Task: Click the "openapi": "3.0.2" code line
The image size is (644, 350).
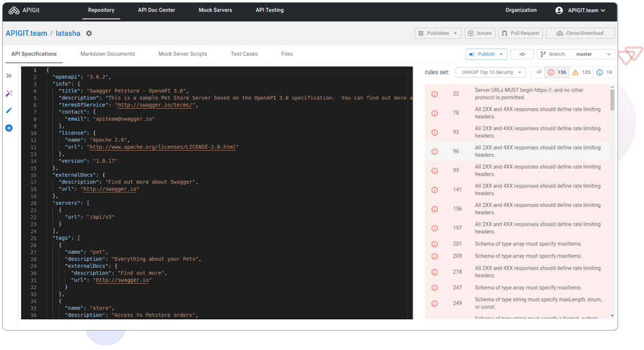Action: [x=82, y=77]
